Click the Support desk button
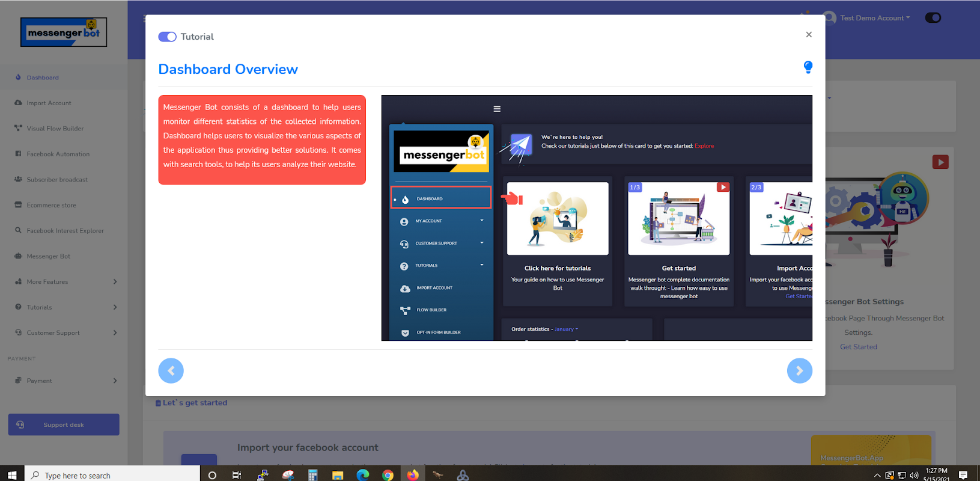Image resolution: width=980 pixels, height=481 pixels. (x=64, y=424)
